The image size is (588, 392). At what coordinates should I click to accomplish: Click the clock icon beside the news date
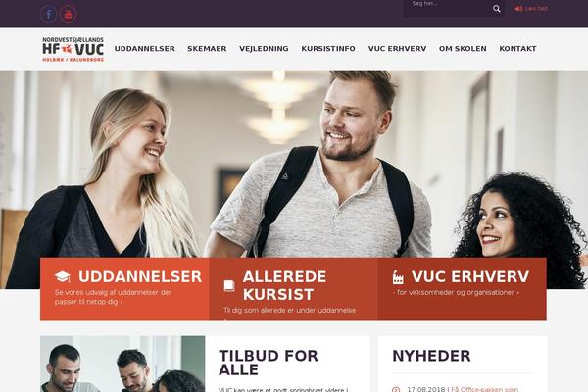click(396, 389)
